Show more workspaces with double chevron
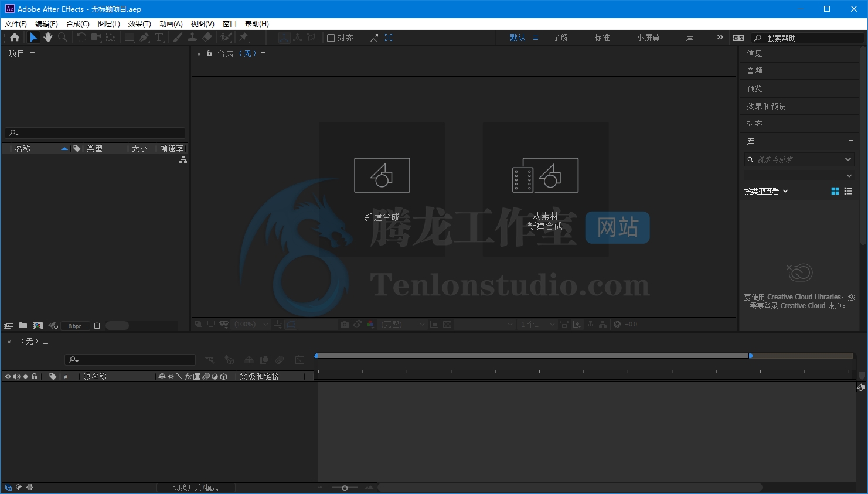This screenshot has width=868, height=494. (x=720, y=38)
